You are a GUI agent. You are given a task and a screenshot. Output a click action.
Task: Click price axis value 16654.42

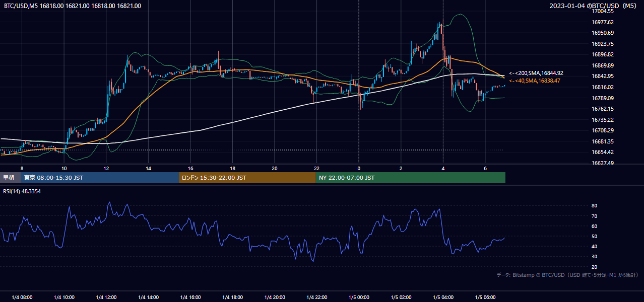click(x=603, y=152)
